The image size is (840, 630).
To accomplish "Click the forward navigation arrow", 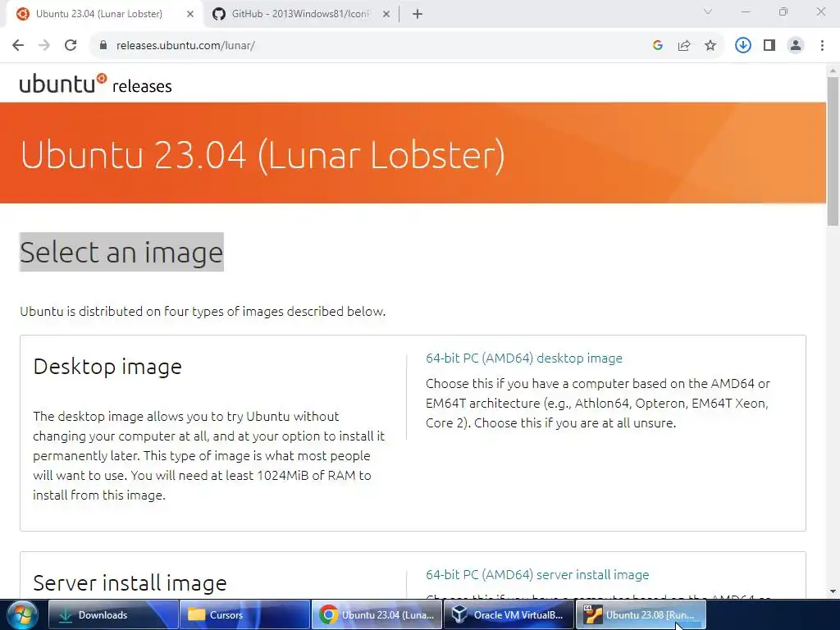I will 44,46.
